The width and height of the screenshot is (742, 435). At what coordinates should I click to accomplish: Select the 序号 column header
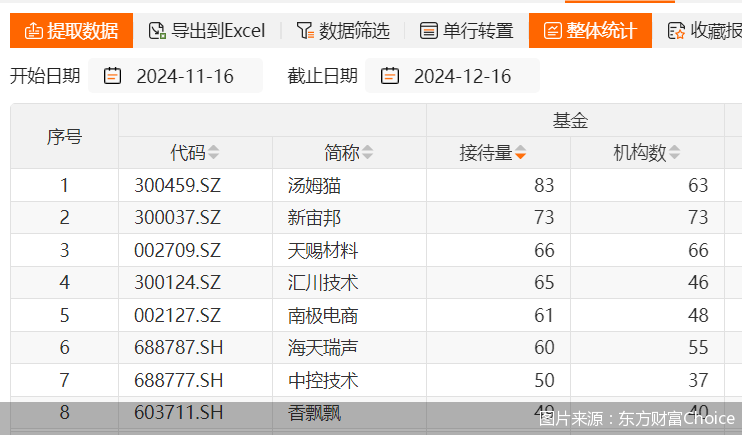tap(64, 137)
